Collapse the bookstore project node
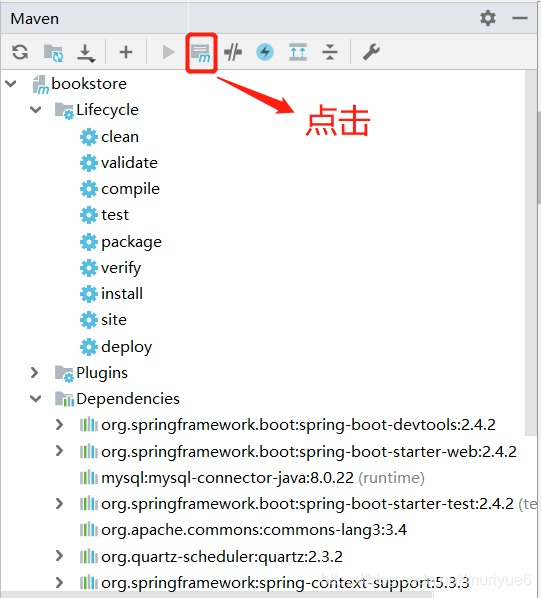This screenshot has height=598, width=541. (x=11, y=83)
